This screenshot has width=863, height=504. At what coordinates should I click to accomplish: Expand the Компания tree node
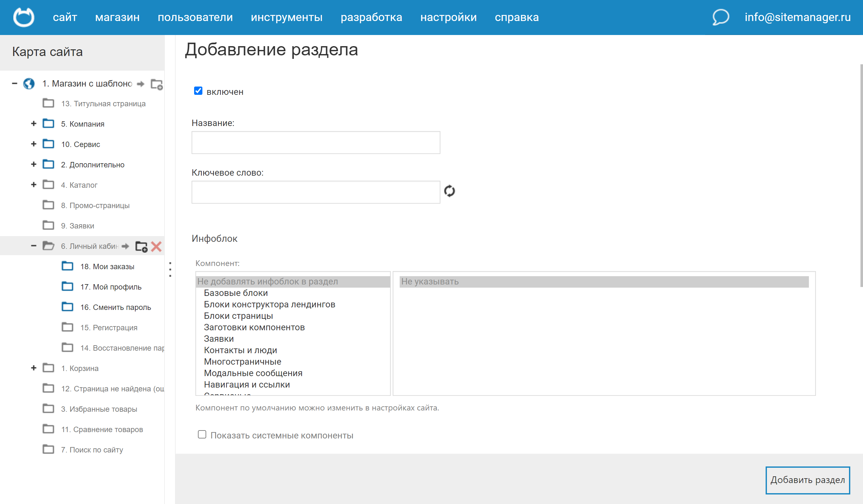(33, 123)
